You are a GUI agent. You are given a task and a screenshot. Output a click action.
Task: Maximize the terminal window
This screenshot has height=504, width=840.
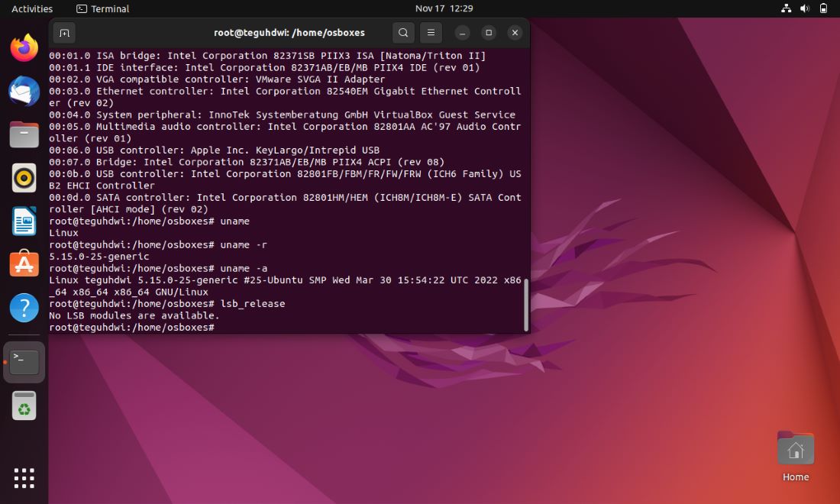(x=489, y=33)
